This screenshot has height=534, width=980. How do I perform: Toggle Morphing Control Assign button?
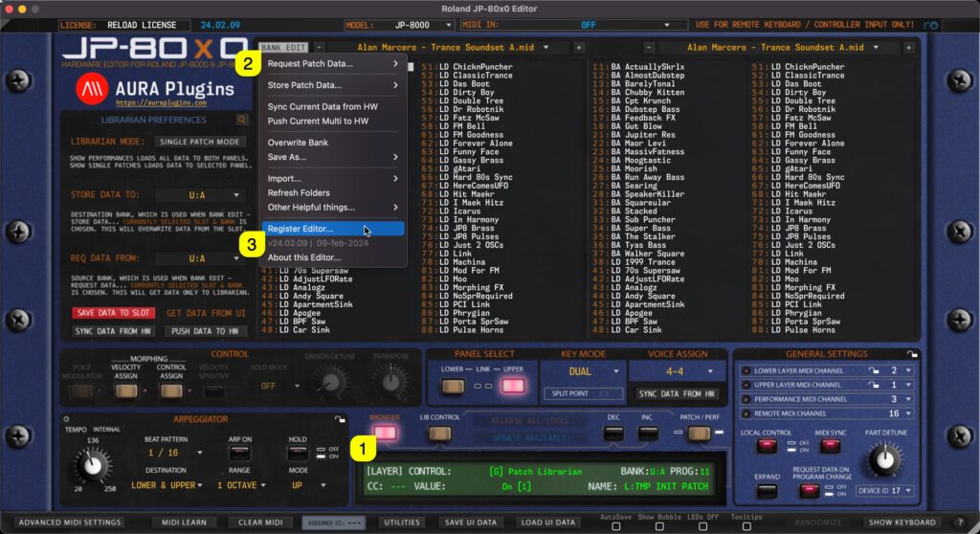(x=171, y=391)
